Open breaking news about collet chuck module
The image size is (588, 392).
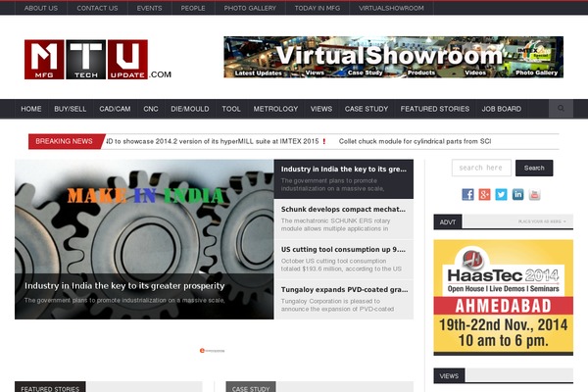pos(415,141)
